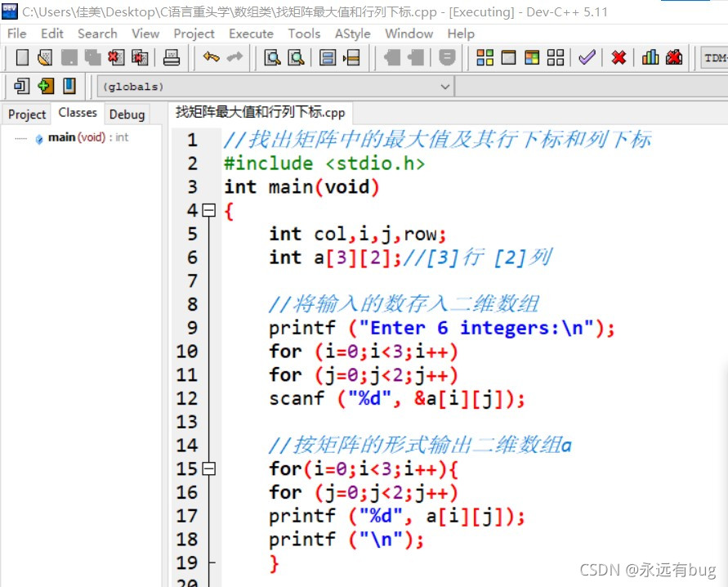Click the Undo arrow icon
This screenshot has width=728, height=587.
(212, 57)
